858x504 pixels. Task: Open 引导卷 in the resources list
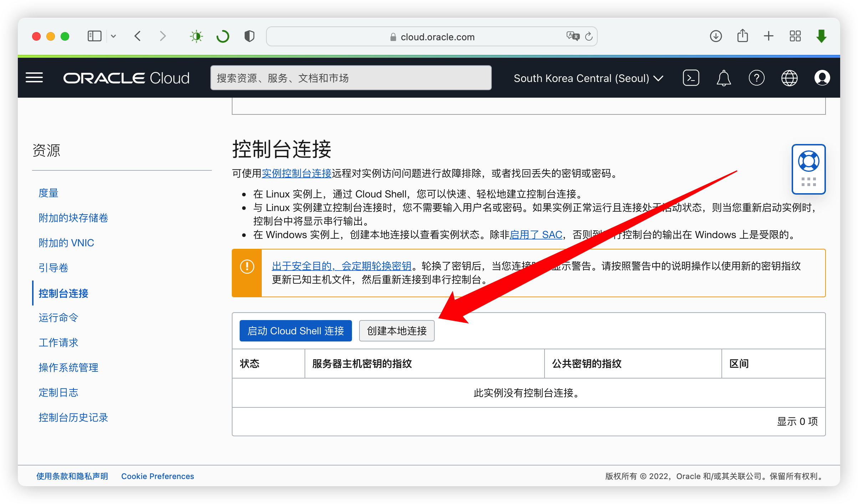click(53, 268)
